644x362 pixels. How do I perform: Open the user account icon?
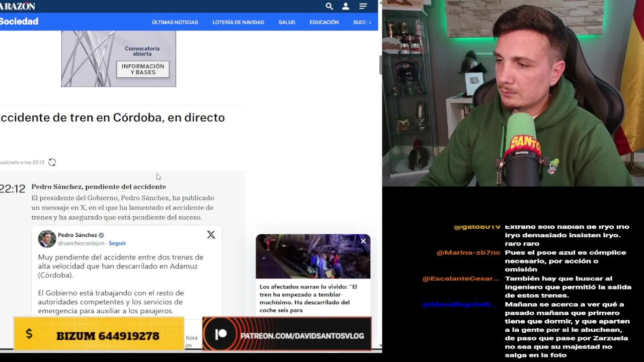(346, 6)
